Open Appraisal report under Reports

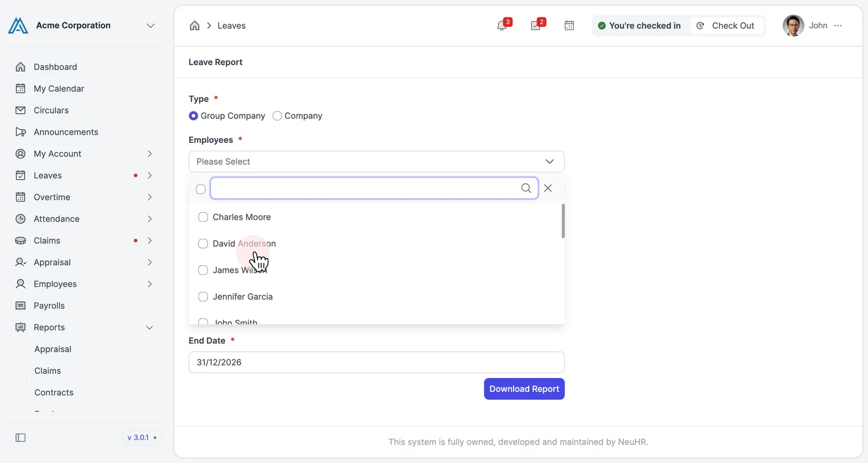point(53,349)
